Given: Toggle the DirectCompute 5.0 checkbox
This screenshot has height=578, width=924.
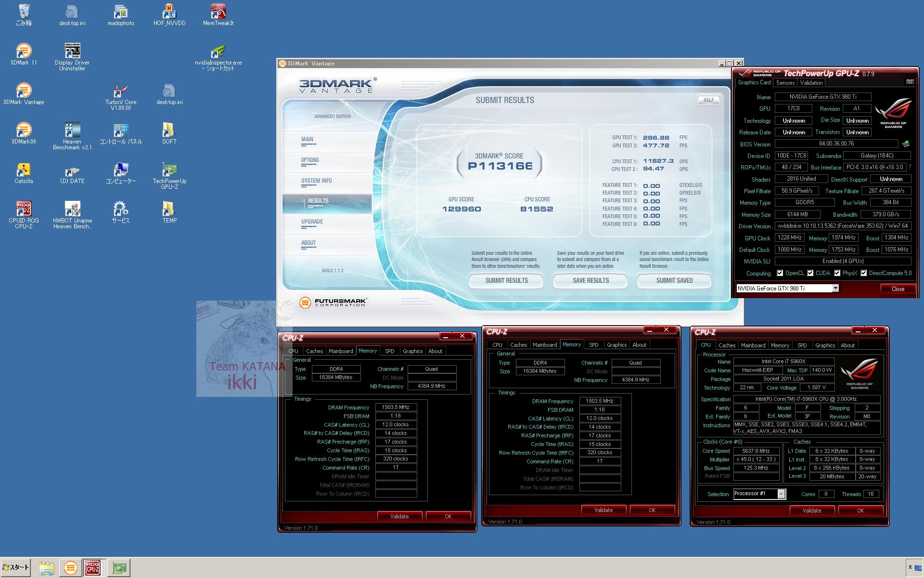Looking at the screenshot, I should (863, 273).
